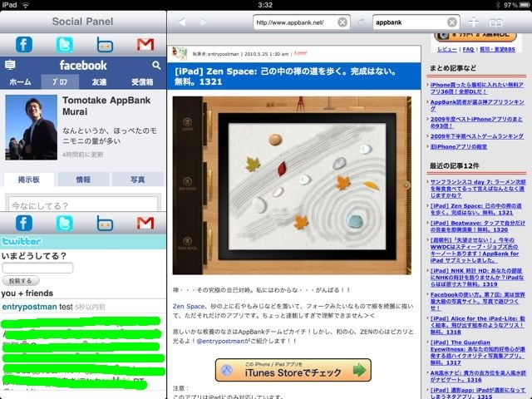Tap the battery indicator in status bar
532x399 pixels.
click(x=525, y=5)
